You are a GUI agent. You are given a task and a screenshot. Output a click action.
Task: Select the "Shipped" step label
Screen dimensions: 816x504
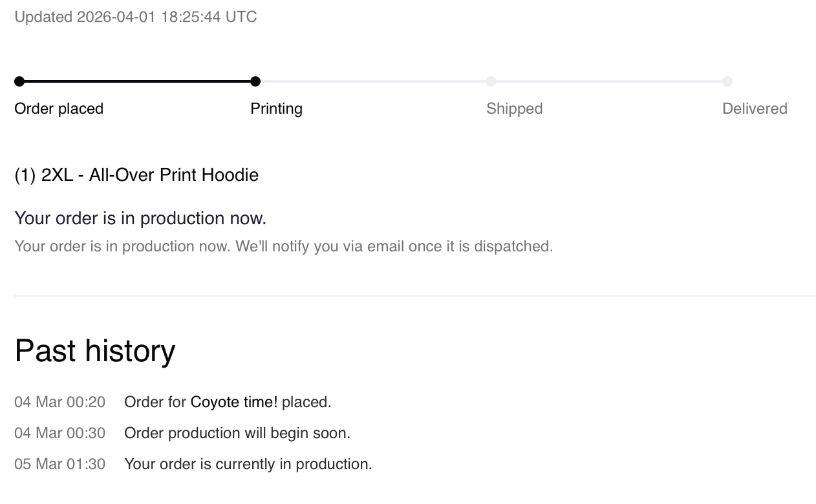(x=514, y=109)
